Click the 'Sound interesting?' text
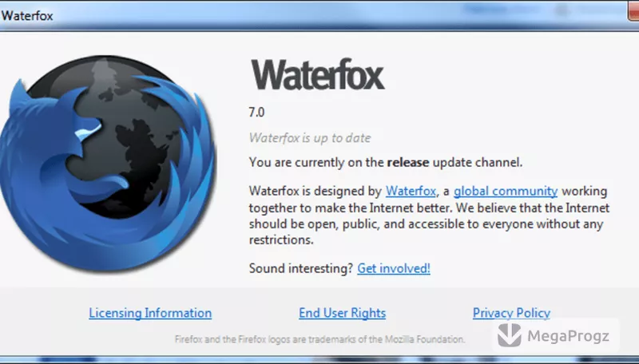This screenshot has height=364, width=639. [301, 268]
